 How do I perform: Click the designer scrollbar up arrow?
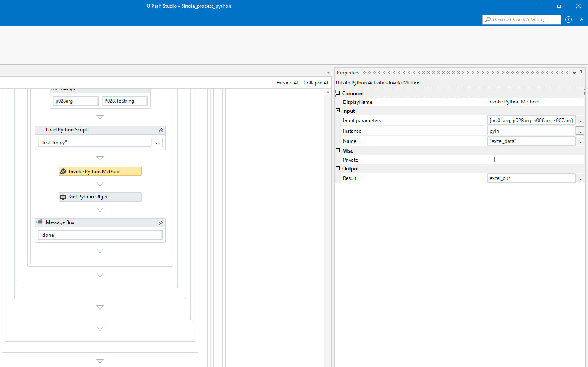(x=328, y=91)
